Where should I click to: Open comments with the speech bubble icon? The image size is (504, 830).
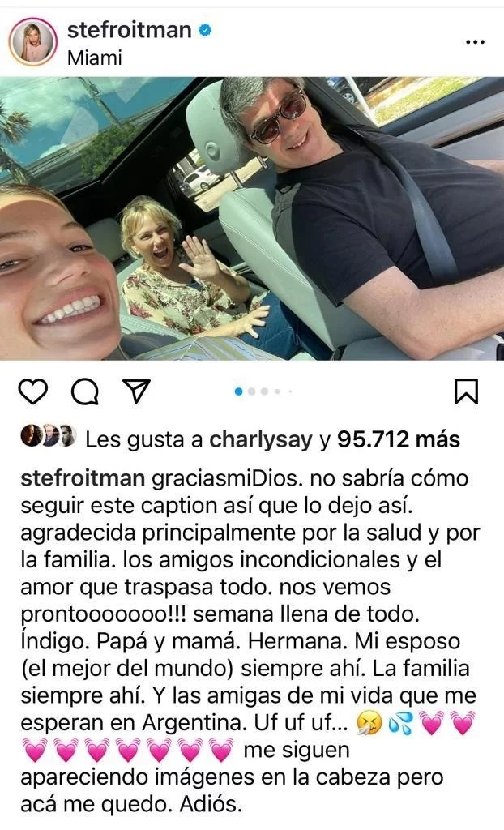85,391
